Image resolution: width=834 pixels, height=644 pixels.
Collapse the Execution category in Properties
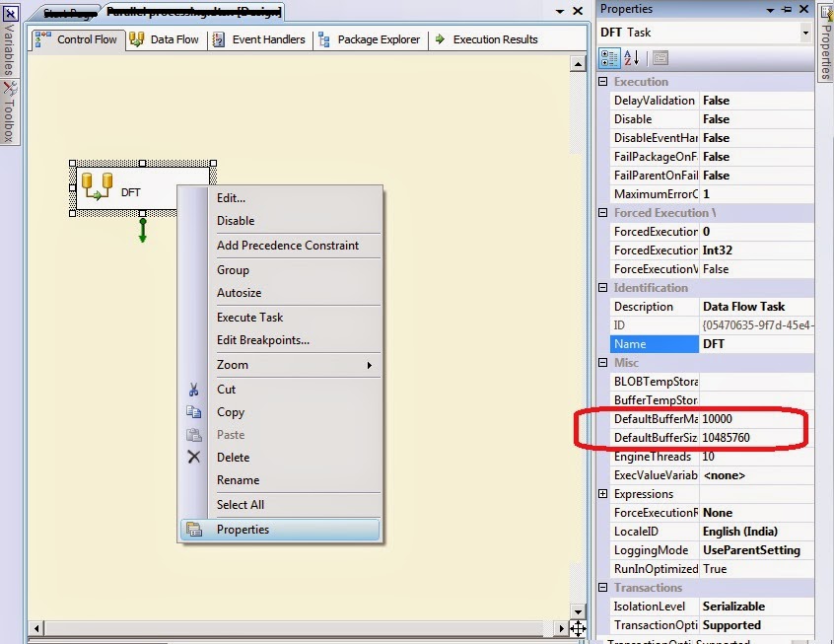click(601, 81)
